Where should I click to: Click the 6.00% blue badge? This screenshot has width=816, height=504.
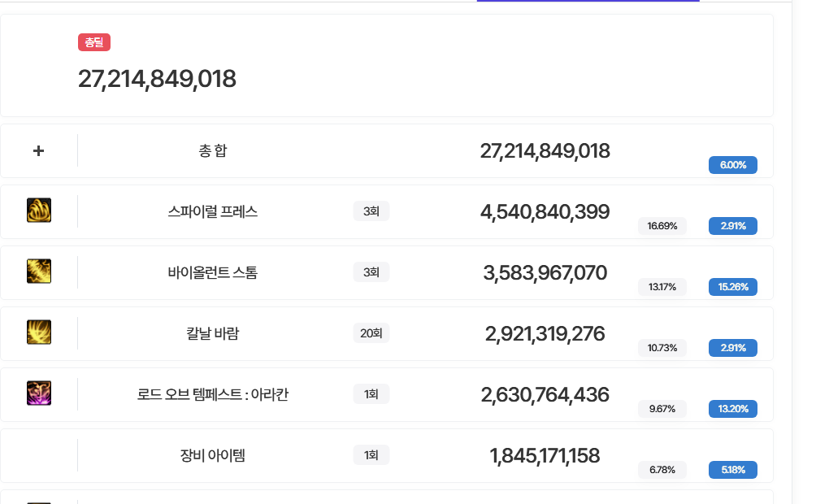click(x=733, y=165)
